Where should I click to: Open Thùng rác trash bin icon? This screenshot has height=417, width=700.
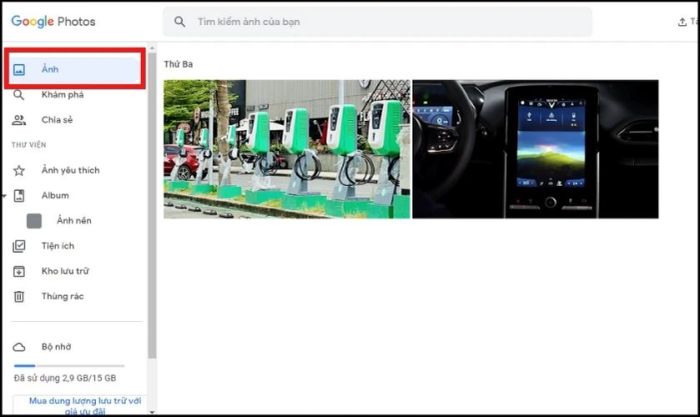pos(19,296)
